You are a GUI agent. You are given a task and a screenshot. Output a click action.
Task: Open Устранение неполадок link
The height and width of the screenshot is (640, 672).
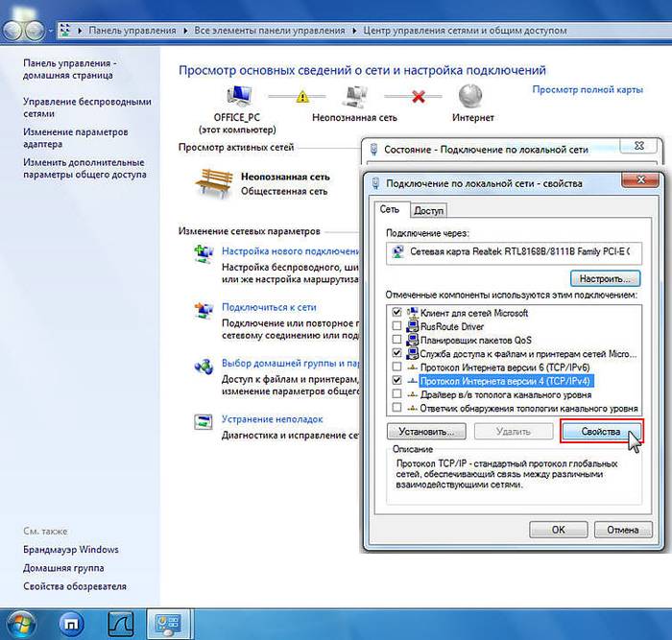[272, 419]
